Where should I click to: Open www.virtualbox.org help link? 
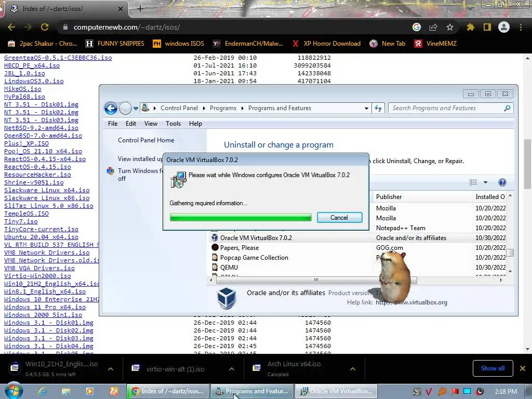click(x=411, y=302)
